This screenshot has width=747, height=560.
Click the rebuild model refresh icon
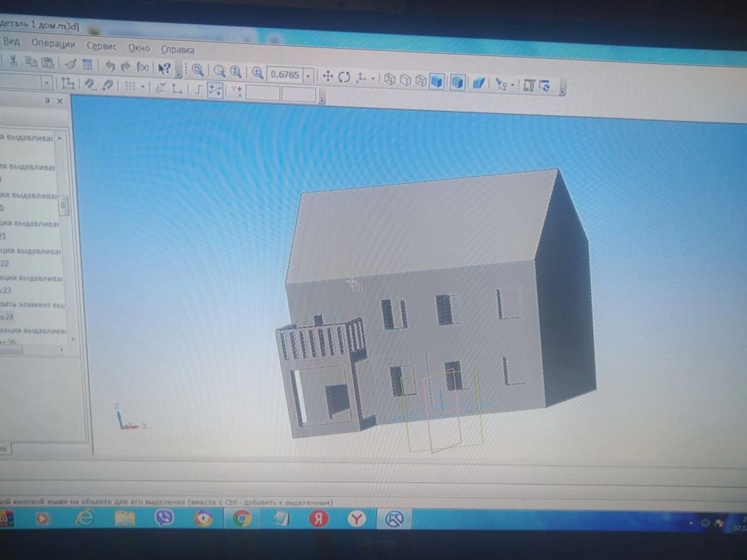pyautogui.click(x=545, y=86)
